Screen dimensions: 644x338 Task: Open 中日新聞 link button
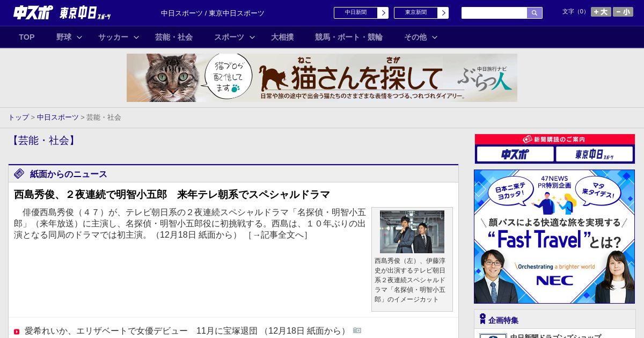(x=361, y=13)
